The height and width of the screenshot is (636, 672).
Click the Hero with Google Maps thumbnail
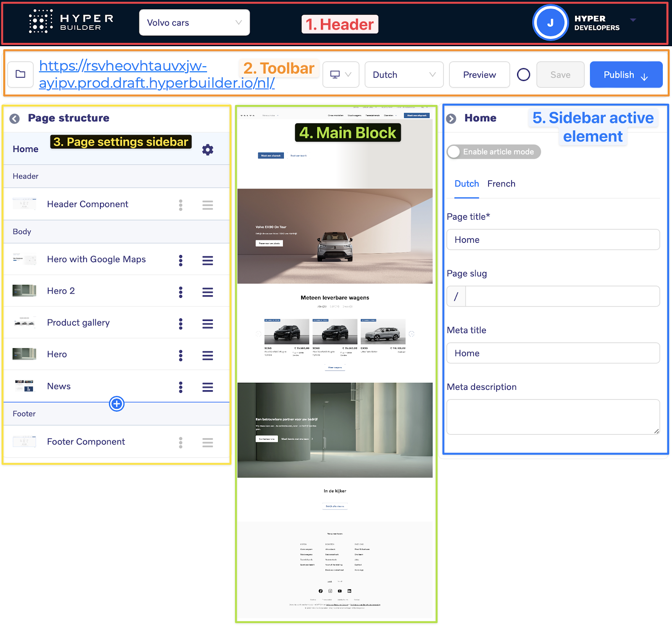[24, 259]
